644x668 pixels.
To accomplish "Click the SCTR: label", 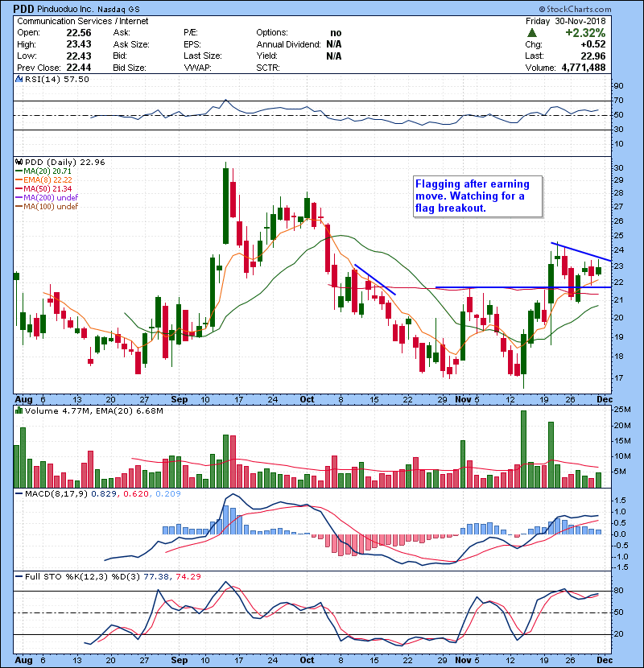I will pyautogui.click(x=268, y=68).
